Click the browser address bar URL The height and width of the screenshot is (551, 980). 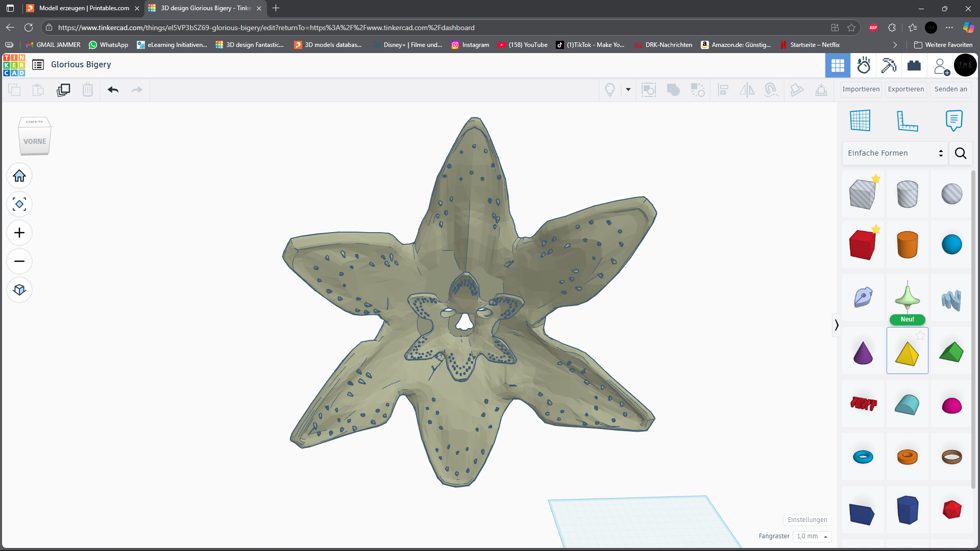point(266,28)
